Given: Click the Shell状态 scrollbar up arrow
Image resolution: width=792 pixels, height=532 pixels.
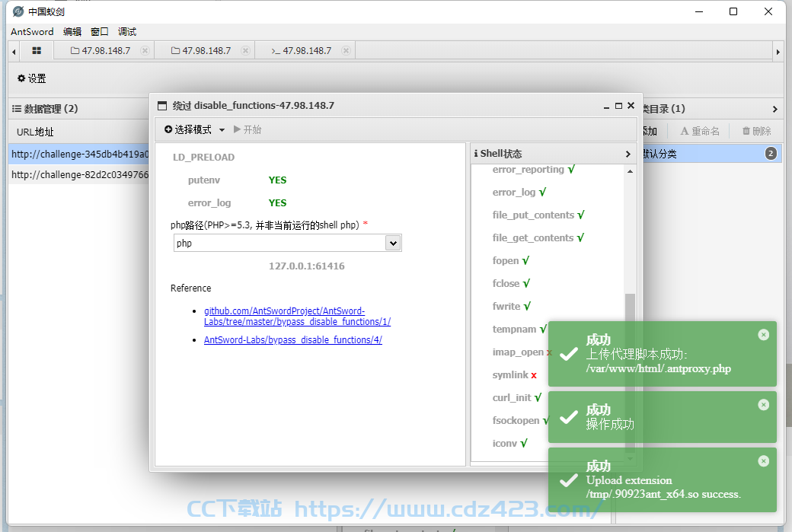Looking at the screenshot, I should point(630,171).
